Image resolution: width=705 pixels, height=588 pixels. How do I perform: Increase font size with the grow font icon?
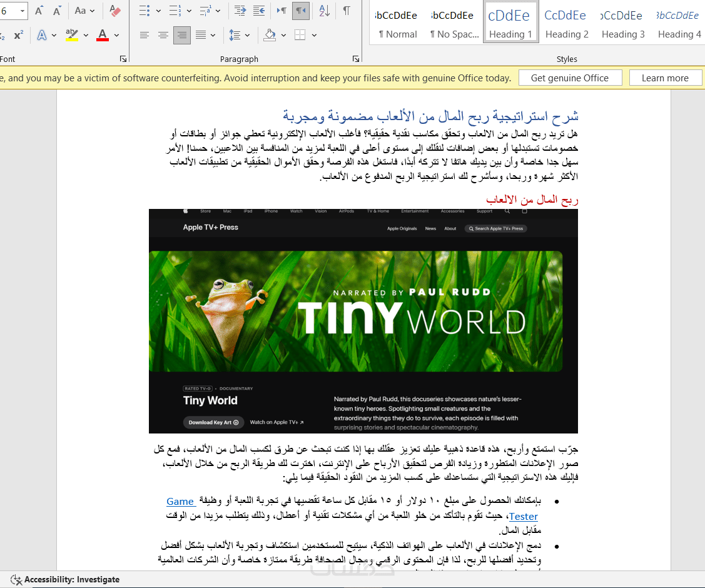pos(39,11)
